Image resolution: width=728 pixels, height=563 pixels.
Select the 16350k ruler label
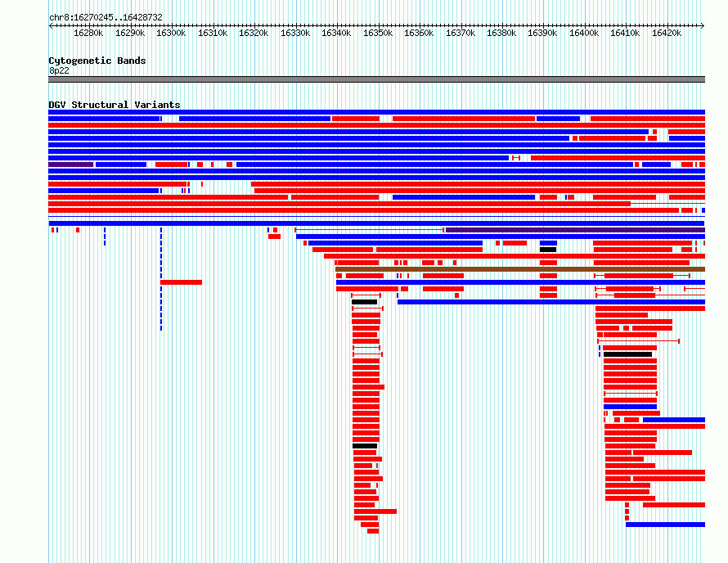pyautogui.click(x=378, y=33)
